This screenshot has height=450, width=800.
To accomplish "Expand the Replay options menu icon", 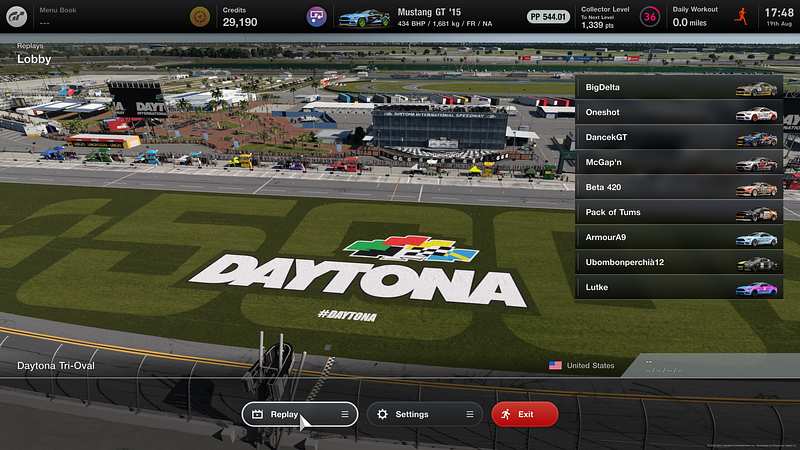I will pyautogui.click(x=344, y=414).
